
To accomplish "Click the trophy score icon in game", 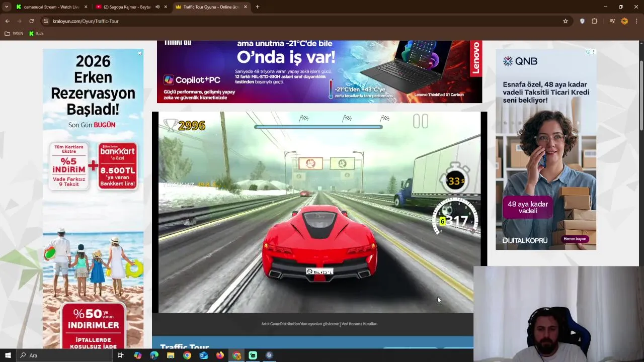I will [171, 125].
